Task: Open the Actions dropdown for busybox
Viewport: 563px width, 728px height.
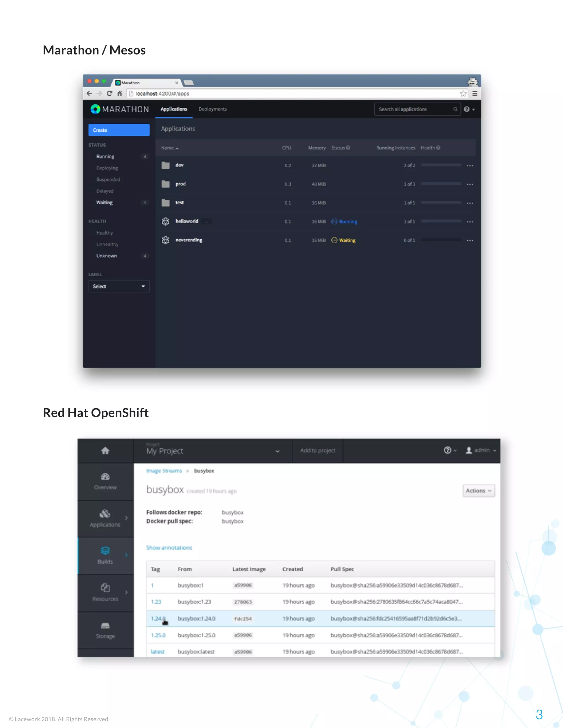Action: 479,491
